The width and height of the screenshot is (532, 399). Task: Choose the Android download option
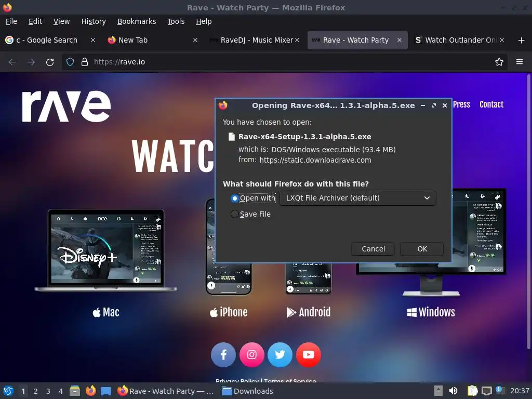point(309,312)
